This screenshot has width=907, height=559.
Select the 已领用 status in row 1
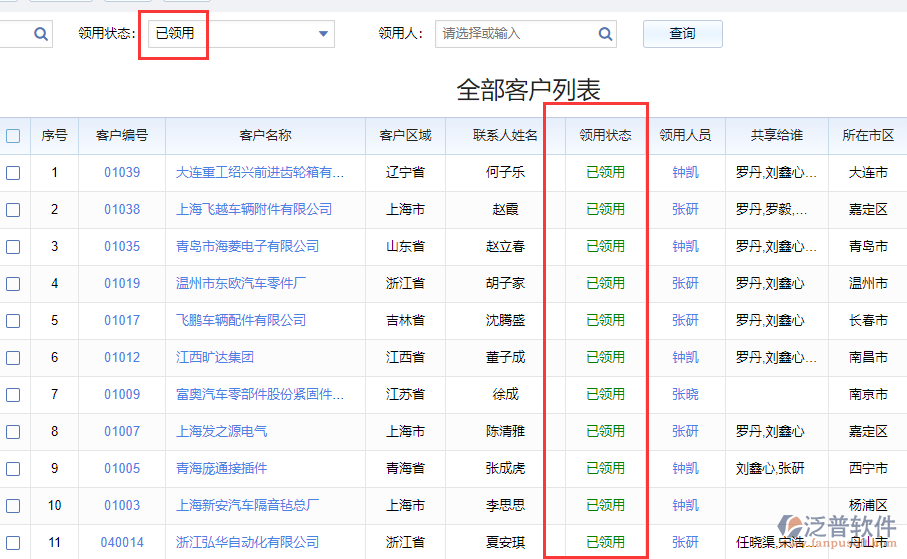pos(606,172)
